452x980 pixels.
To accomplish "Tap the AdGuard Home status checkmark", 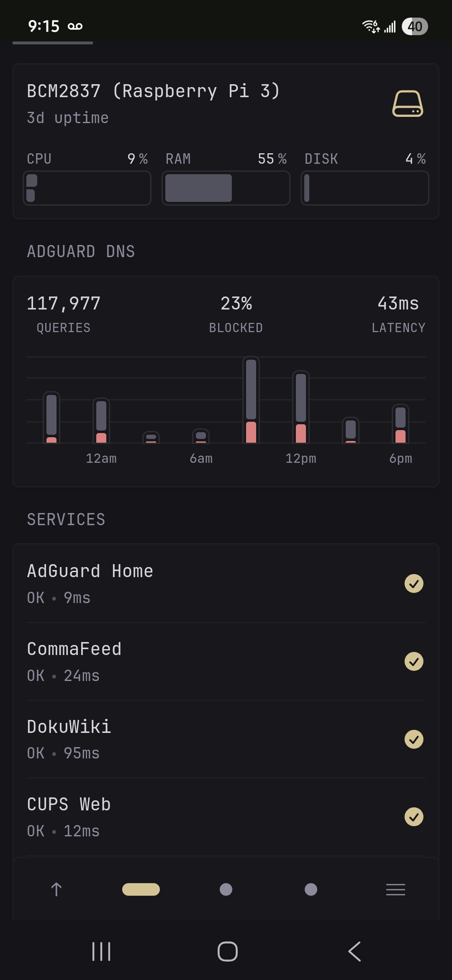I will coord(414,583).
